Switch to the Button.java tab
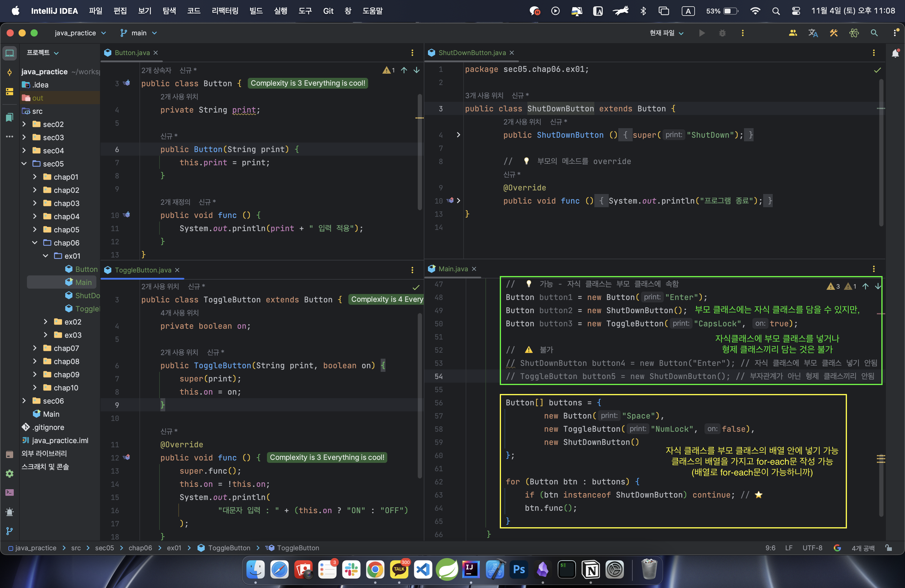This screenshot has height=588, width=905. (132, 53)
